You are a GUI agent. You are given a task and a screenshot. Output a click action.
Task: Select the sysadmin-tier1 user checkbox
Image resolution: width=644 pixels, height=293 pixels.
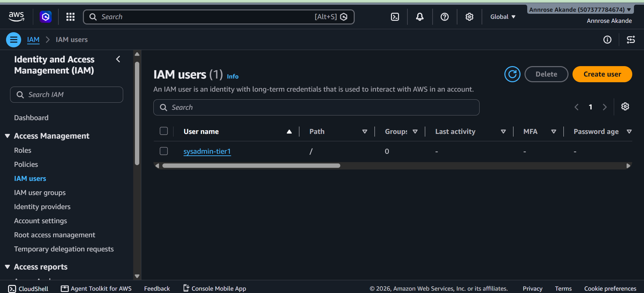coord(164,151)
